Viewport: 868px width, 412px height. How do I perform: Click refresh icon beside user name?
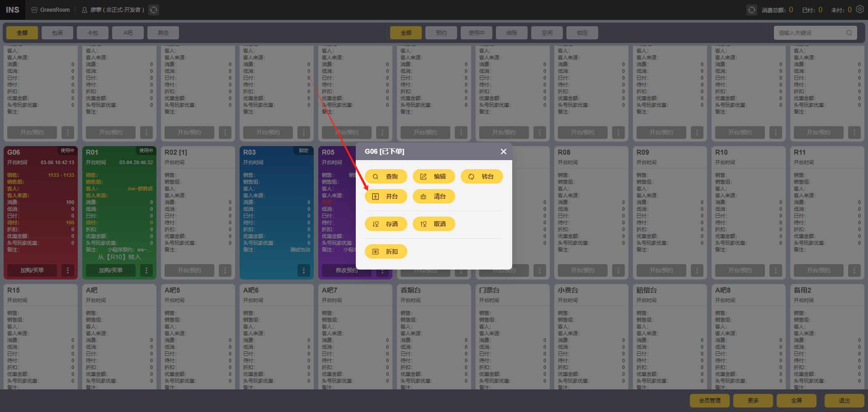154,10
